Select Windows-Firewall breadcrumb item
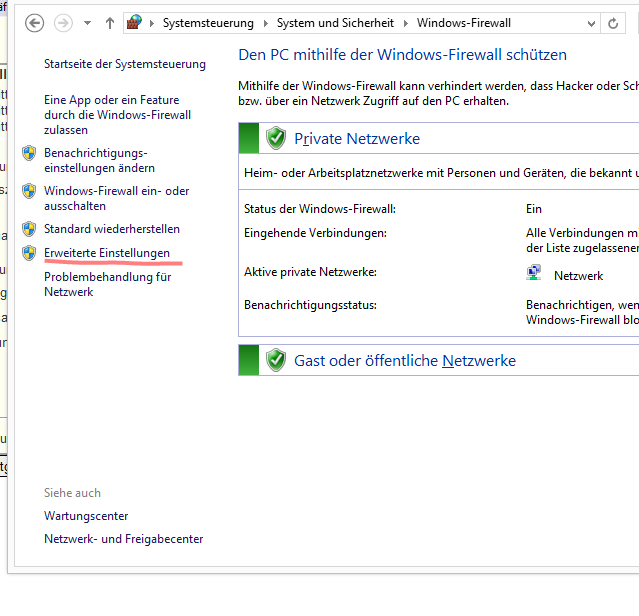The width and height of the screenshot is (639, 616). (463, 23)
